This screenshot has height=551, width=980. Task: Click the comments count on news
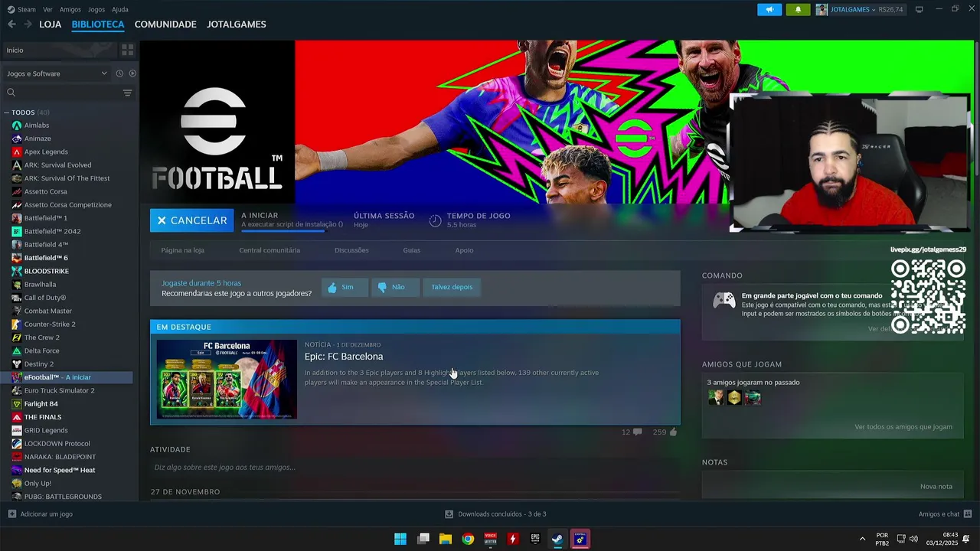(632, 432)
